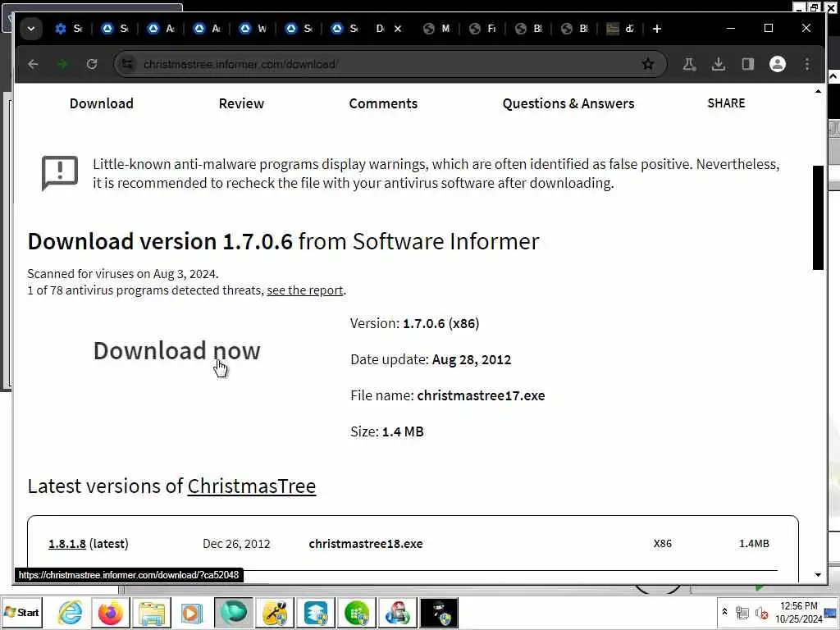The image size is (840, 630).
Task: Switch to the active green browser taskbar icon
Action: tap(234, 612)
